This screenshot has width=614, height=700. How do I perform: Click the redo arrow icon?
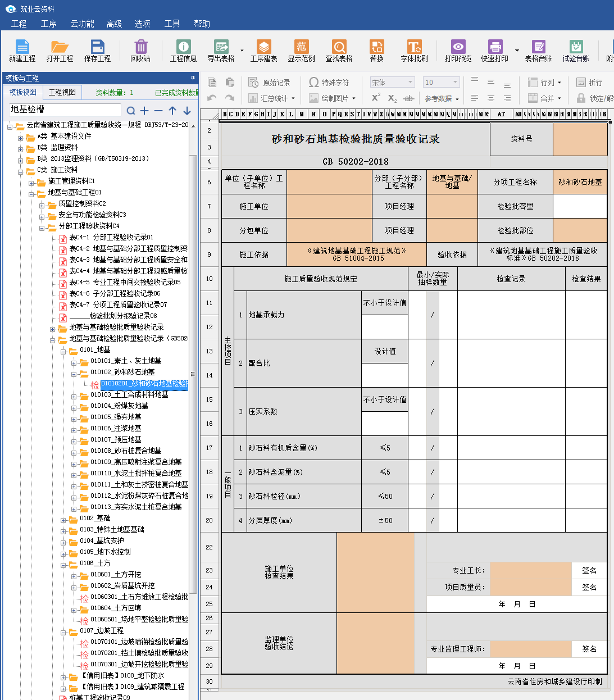(x=229, y=98)
